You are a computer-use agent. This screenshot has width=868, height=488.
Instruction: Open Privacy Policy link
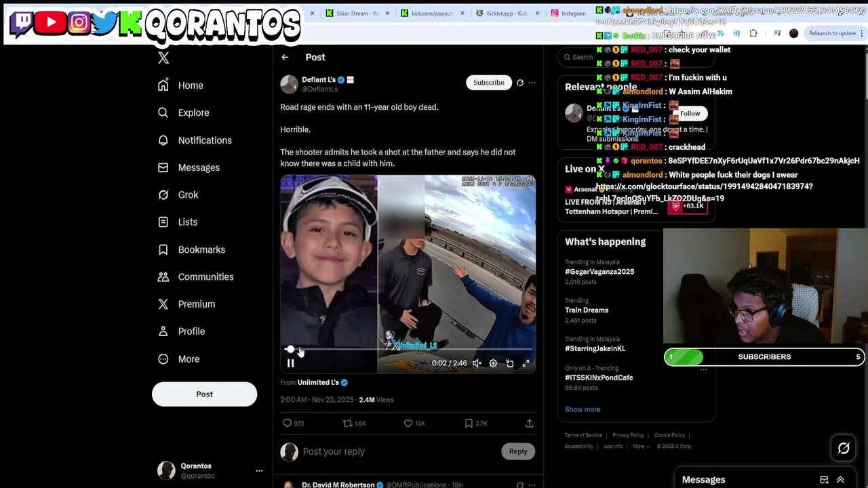tap(628, 435)
